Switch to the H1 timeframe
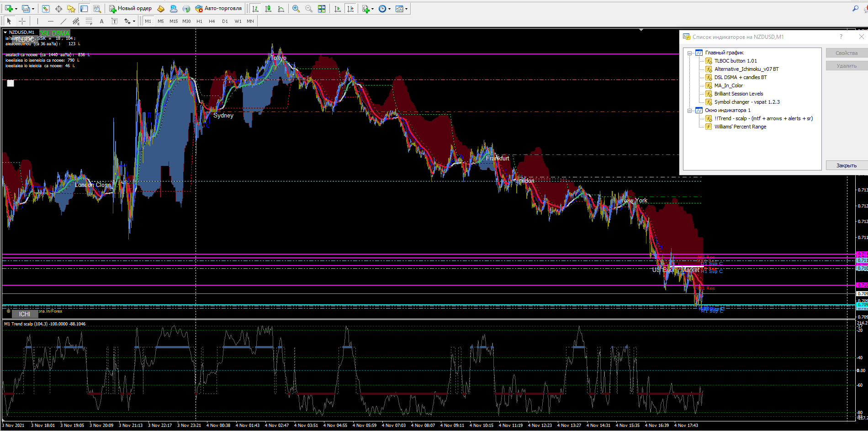This screenshot has height=431, width=868. (199, 21)
